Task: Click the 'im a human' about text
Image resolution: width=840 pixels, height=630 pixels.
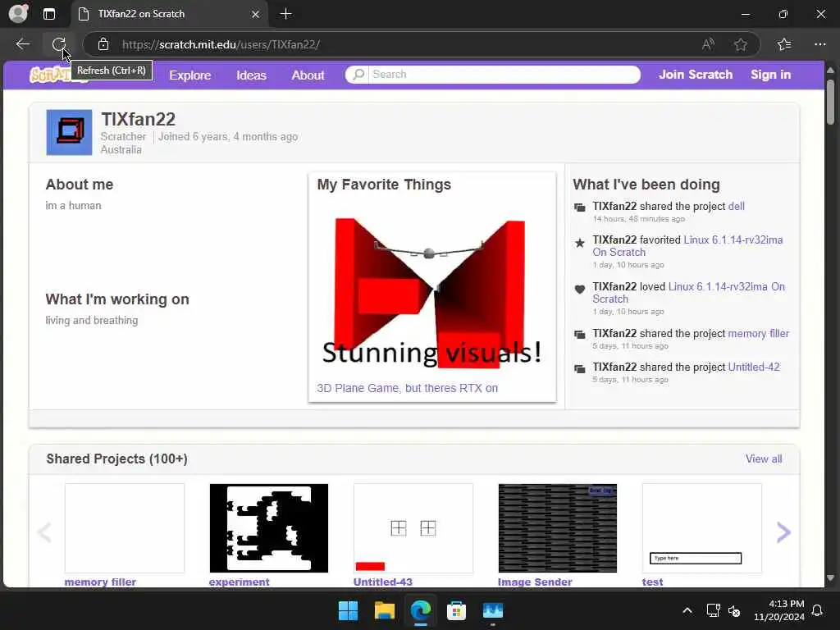Action: tap(73, 206)
